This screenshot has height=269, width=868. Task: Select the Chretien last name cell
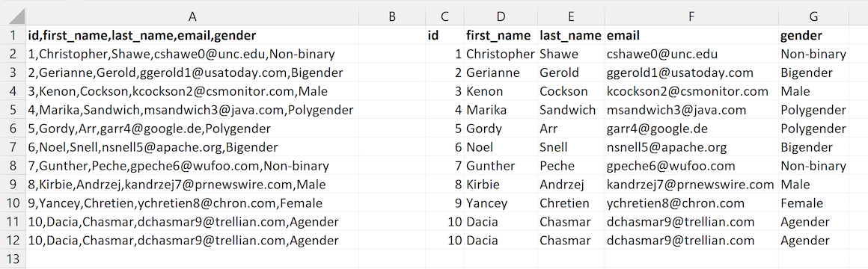point(570,203)
